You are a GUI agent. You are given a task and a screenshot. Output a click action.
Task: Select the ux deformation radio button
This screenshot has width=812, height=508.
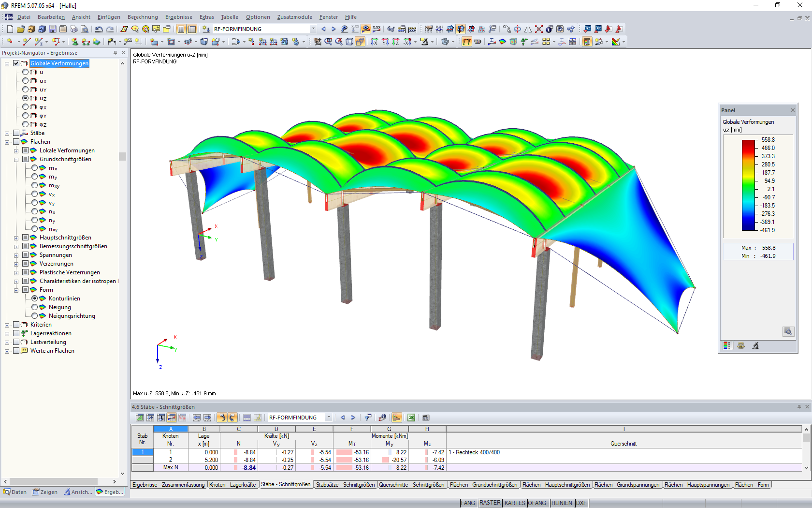pos(26,81)
